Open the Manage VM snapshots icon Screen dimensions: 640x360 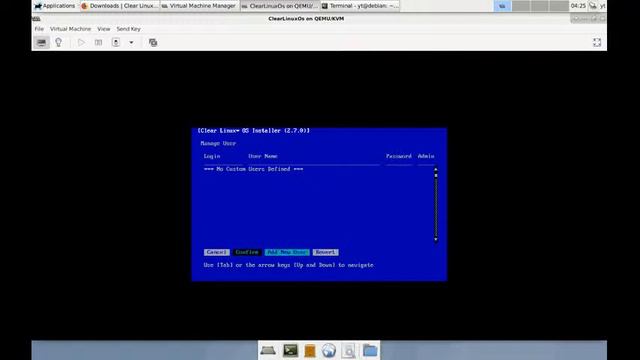[153, 42]
